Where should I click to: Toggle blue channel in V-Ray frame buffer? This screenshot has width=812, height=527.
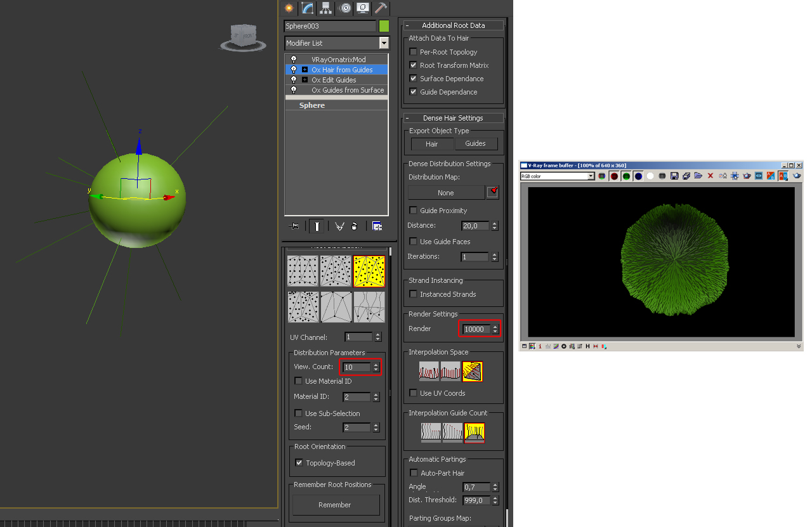pyautogui.click(x=638, y=176)
